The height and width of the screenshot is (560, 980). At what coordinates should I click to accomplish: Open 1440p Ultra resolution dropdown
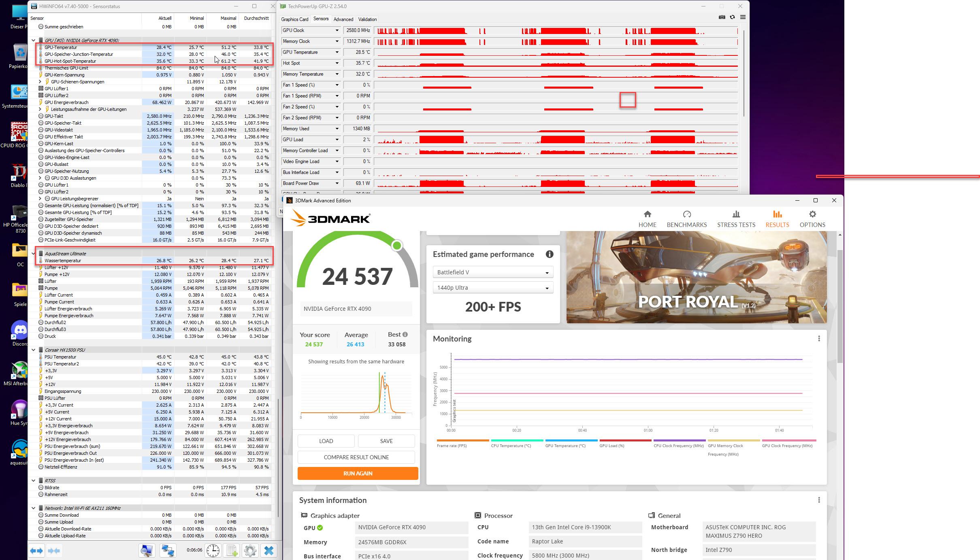tap(493, 288)
